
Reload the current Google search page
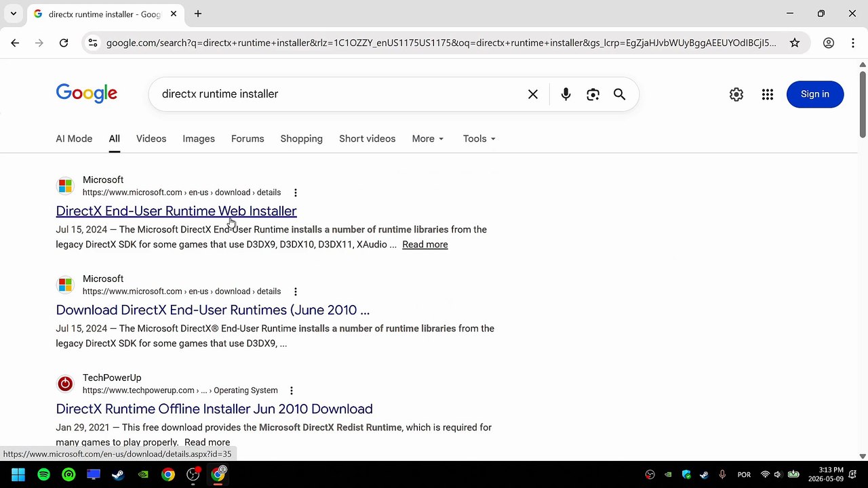[x=64, y=43]
